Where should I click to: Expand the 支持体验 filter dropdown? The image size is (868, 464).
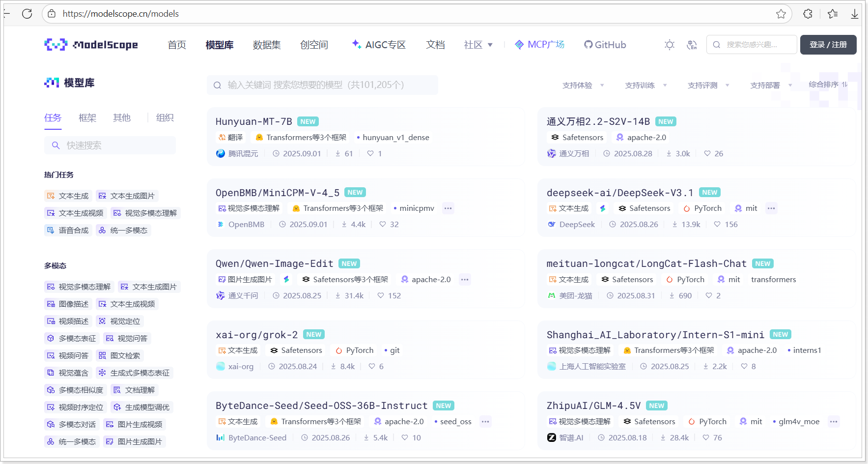point(583,86)
